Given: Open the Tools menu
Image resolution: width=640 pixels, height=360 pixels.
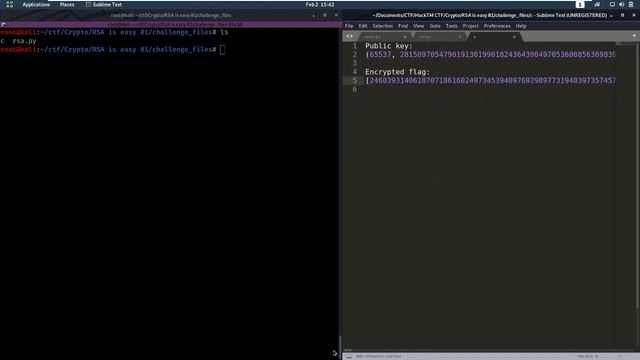Looking at the screenshot, I should click(x=451, y=26).
